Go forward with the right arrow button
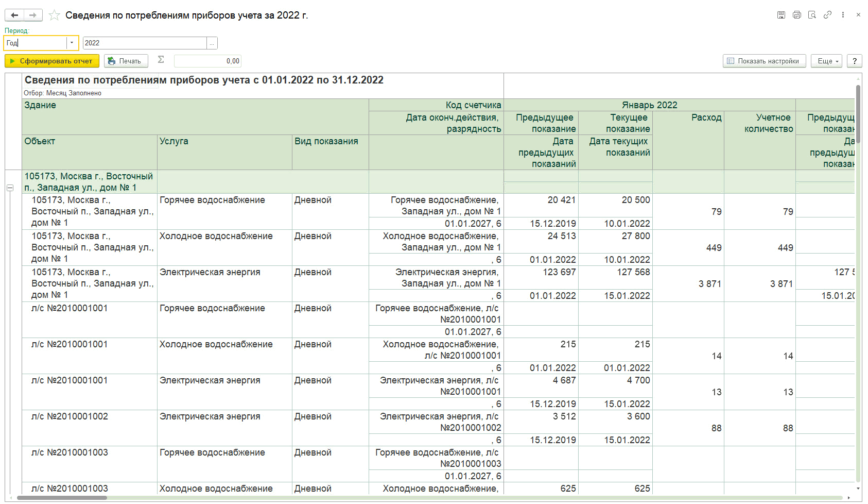Image resolution: width=868 pixels, height=504 pixels. pyautogui.click(x=33, y=15)
